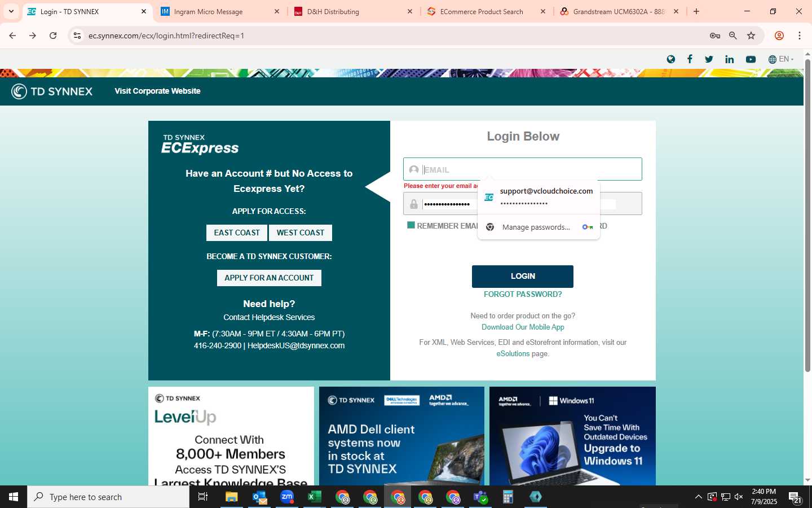
Task: Go back in browser history
Action: click(x=12, y=36)
